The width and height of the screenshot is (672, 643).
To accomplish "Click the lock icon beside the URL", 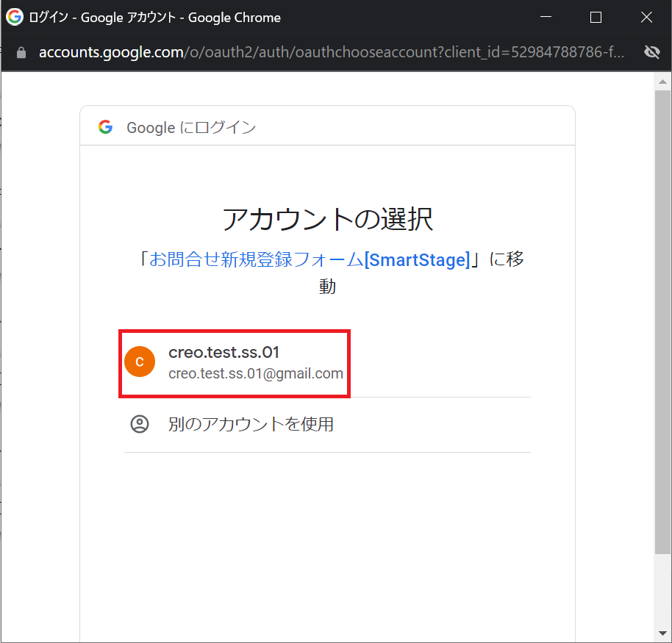I will tap(21, 53).
